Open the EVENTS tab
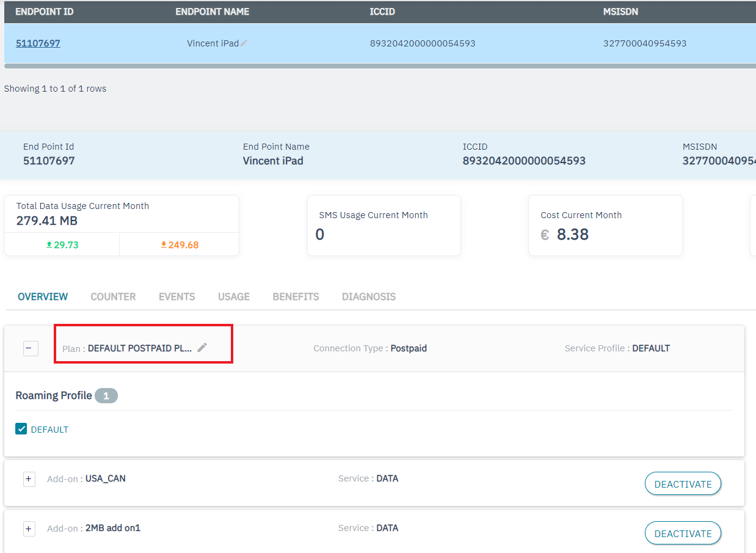The image size is (756, 553). click(176, 296)
